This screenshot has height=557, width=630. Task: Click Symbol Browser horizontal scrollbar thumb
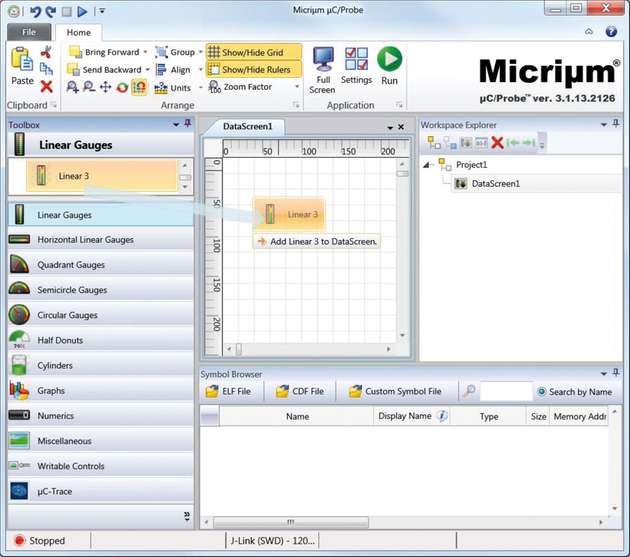click(x=291, y=522)
